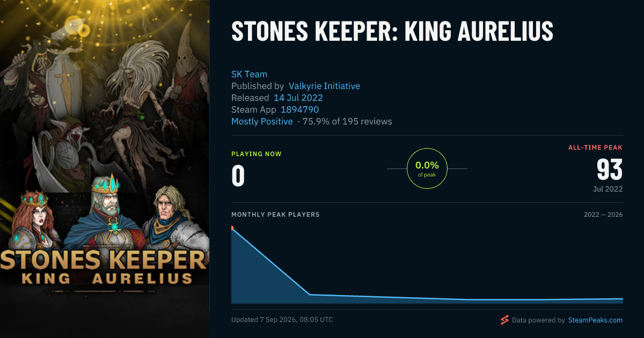Click the Monthly Peak Players label
The width and height of the screenshot is (644, 338).
[275, 215]
